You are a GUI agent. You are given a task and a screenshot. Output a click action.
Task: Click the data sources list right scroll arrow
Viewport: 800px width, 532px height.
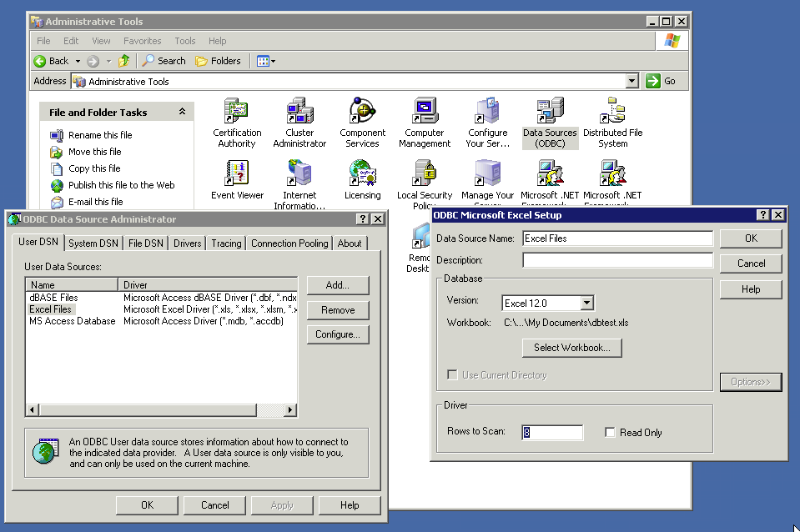click(x=290, y=409)
